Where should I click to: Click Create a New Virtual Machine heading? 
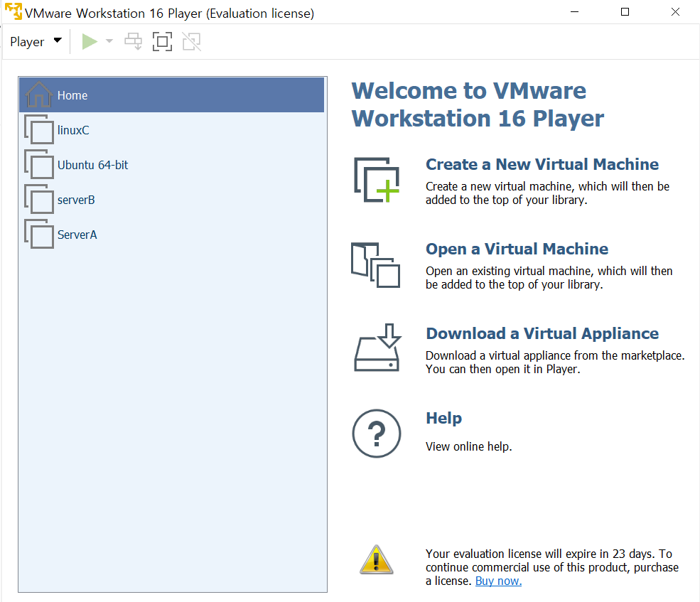(542, 164)
